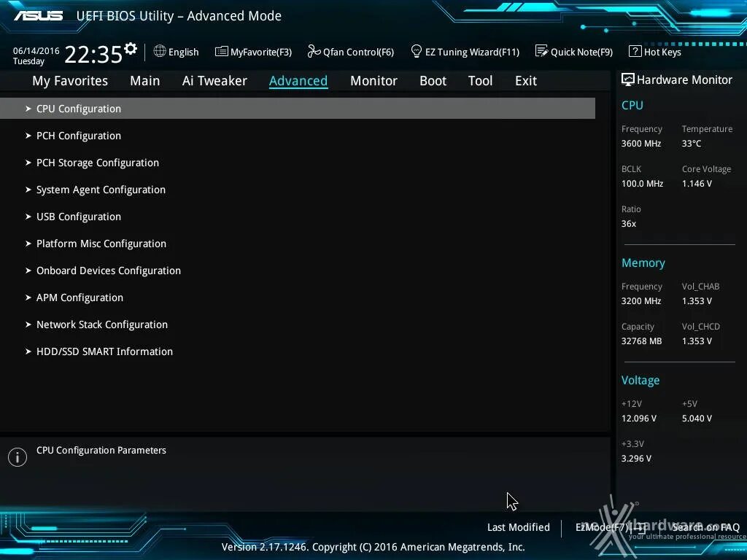747x560 pixels.
Task: Click Ratio value 36x
Action: 629,224
